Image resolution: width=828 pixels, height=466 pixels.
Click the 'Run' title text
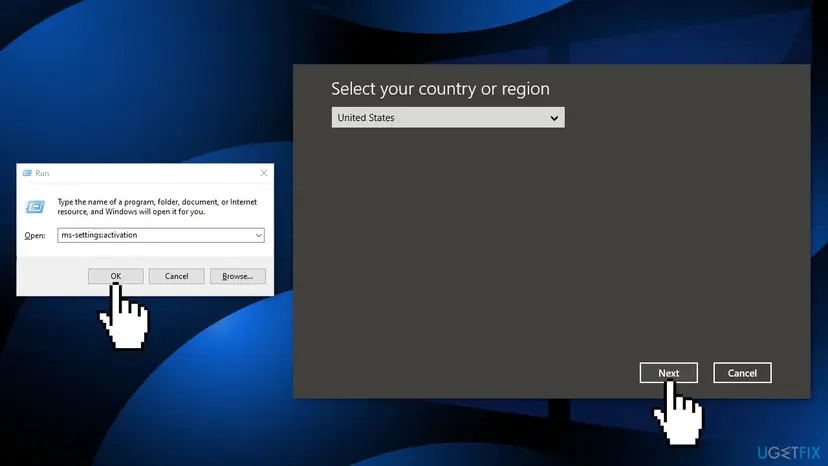[42, 173]
